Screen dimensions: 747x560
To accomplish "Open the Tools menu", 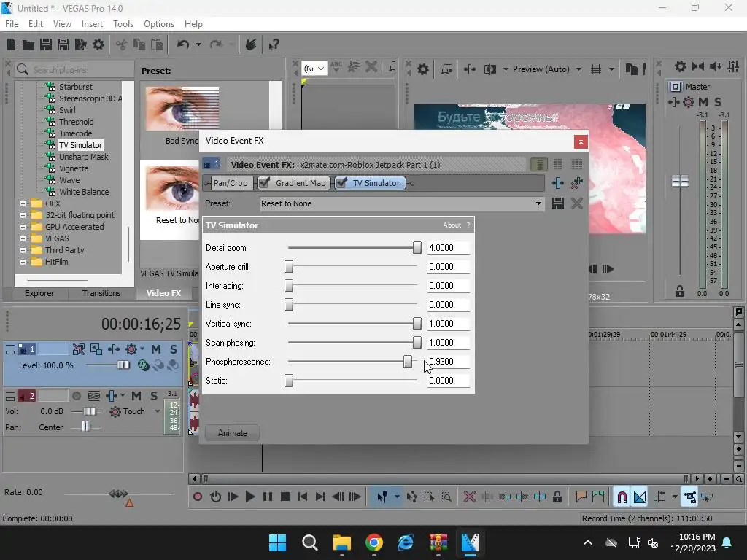I will point(123,24).
